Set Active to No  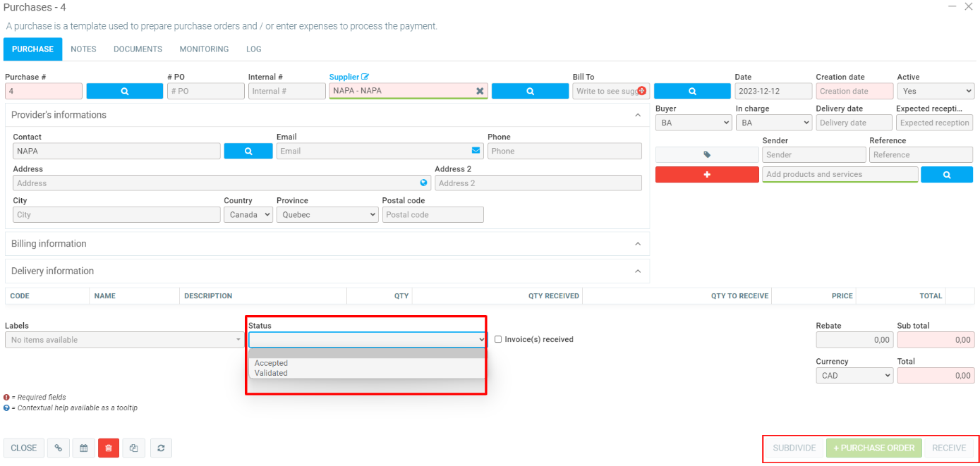click(935, 90)
